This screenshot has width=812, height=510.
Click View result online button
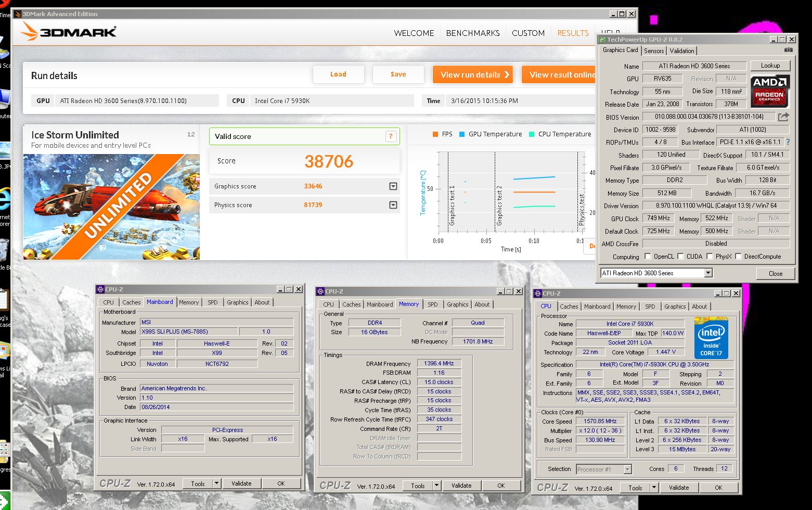tap(559, 74)
